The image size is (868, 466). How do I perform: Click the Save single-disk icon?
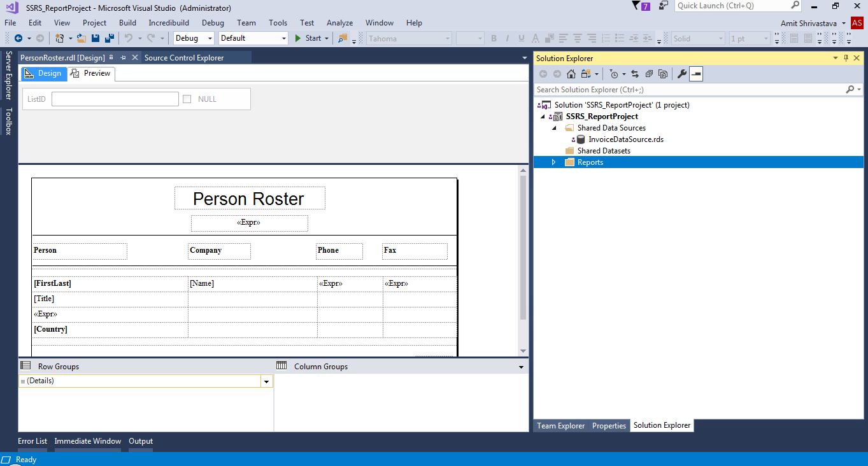(x=96, y=38)
